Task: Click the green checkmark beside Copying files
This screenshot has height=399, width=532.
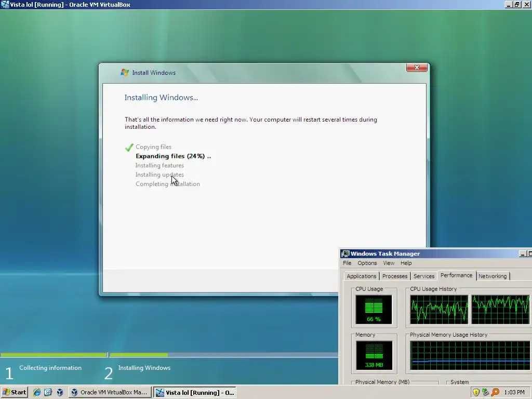Action: click(129, 147)
